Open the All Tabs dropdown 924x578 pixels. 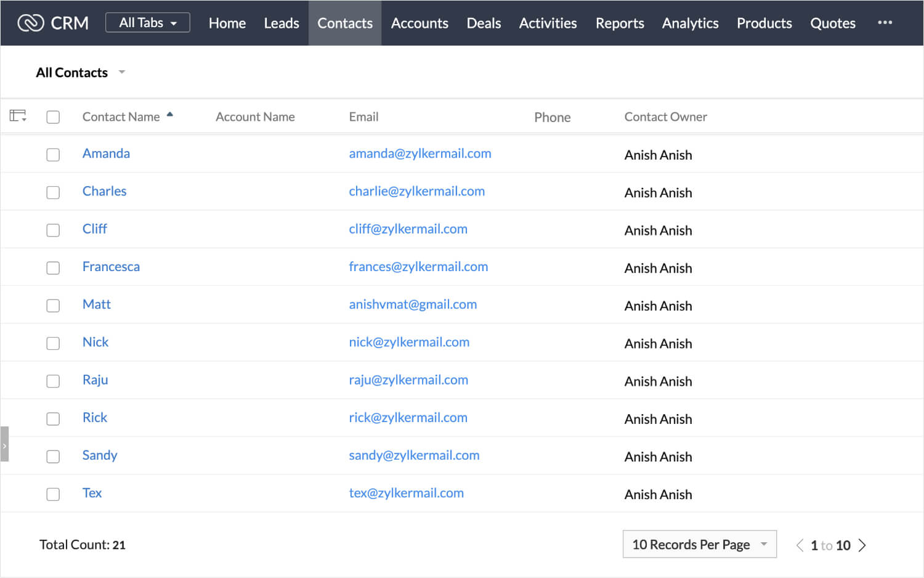coord(148,23)
